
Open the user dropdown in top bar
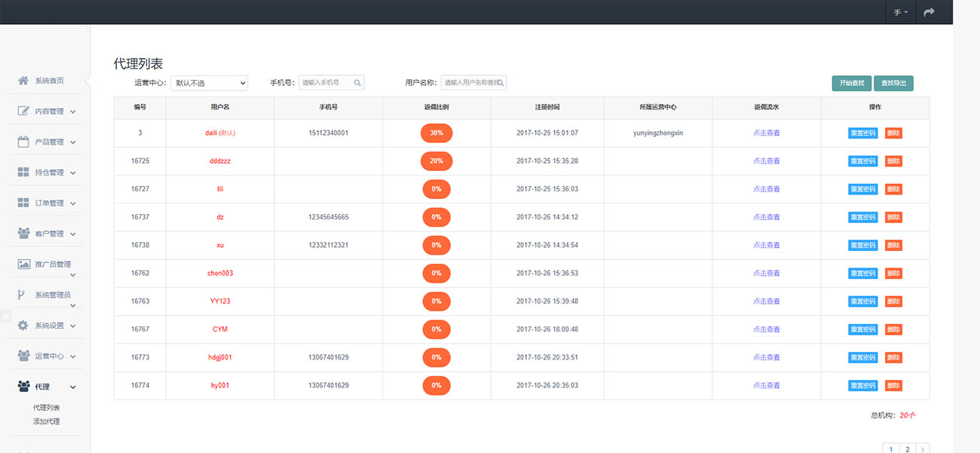click(x=901, y=13)
